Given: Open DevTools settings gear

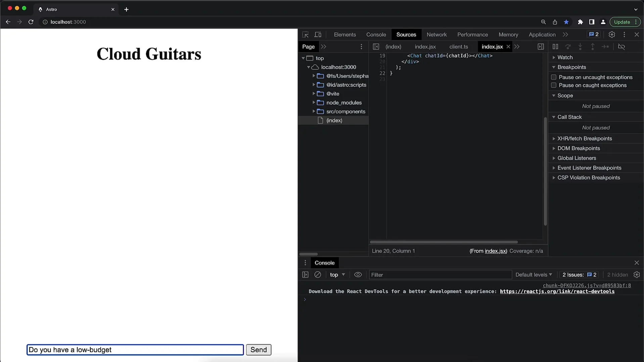Looking at the screenshot, I should click(x=612, y=35).
